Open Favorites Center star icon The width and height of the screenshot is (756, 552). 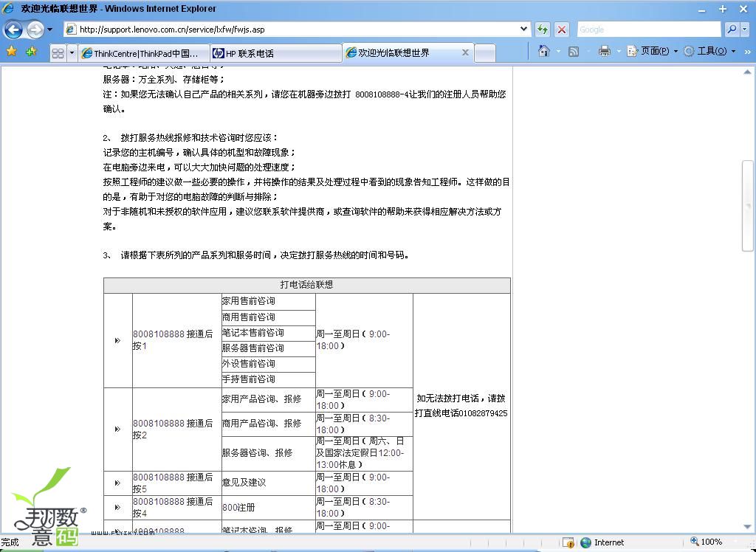[12, 51]
